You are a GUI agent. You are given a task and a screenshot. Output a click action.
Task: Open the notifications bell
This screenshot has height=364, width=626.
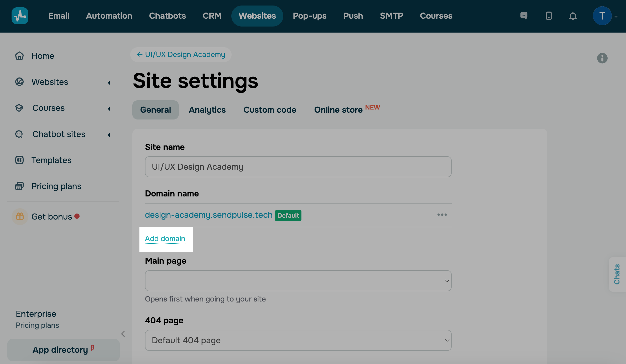click(x=573, y=16)
